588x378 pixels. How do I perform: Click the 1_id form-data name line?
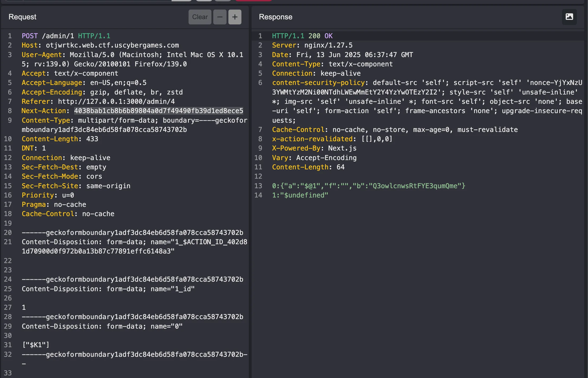(x=108, y=289)
